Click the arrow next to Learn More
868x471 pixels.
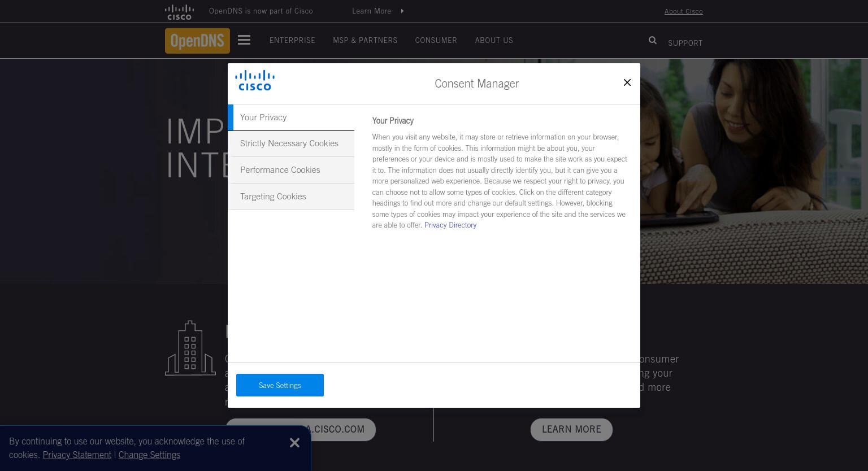point(402,11)
